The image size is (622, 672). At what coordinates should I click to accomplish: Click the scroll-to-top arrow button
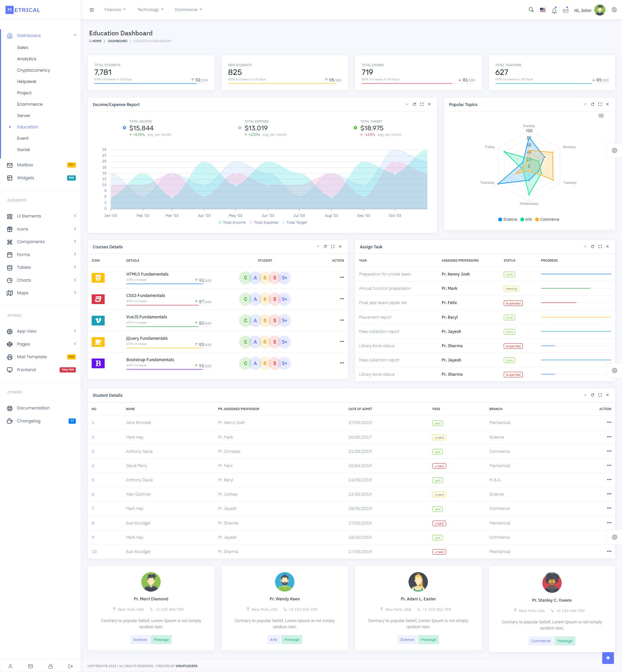(607, 658)
